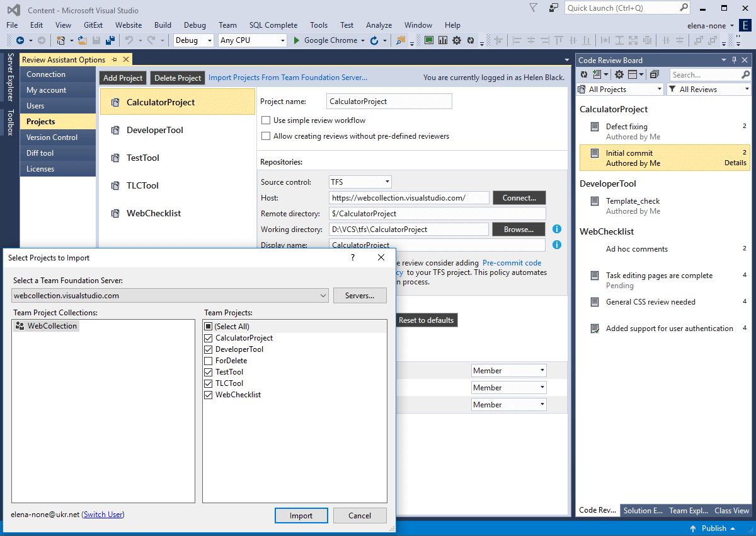Check the ForDelete project checkbox
The width and height of the screenshot is (756, 536).
coord(209,361)
